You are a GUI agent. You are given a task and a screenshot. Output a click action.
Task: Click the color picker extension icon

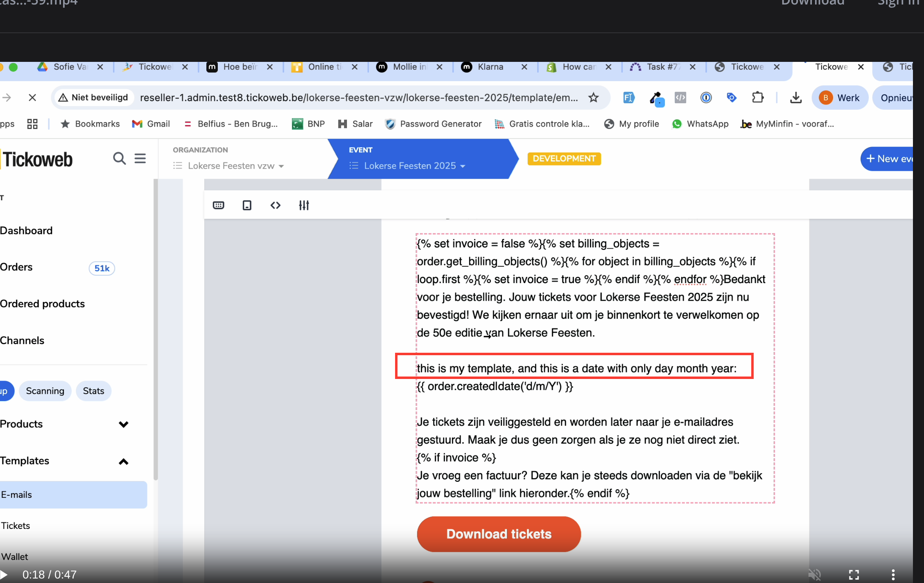(656, 98)
